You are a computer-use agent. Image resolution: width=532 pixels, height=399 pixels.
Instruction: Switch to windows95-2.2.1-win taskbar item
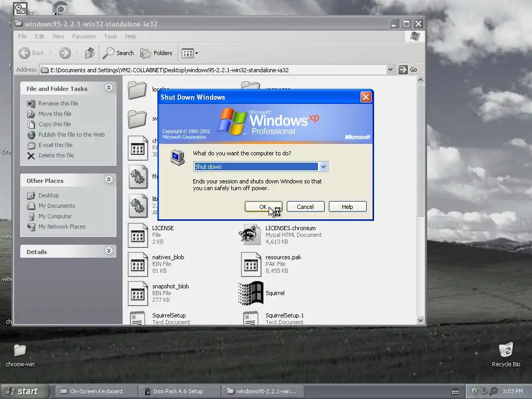click(262, 391)
